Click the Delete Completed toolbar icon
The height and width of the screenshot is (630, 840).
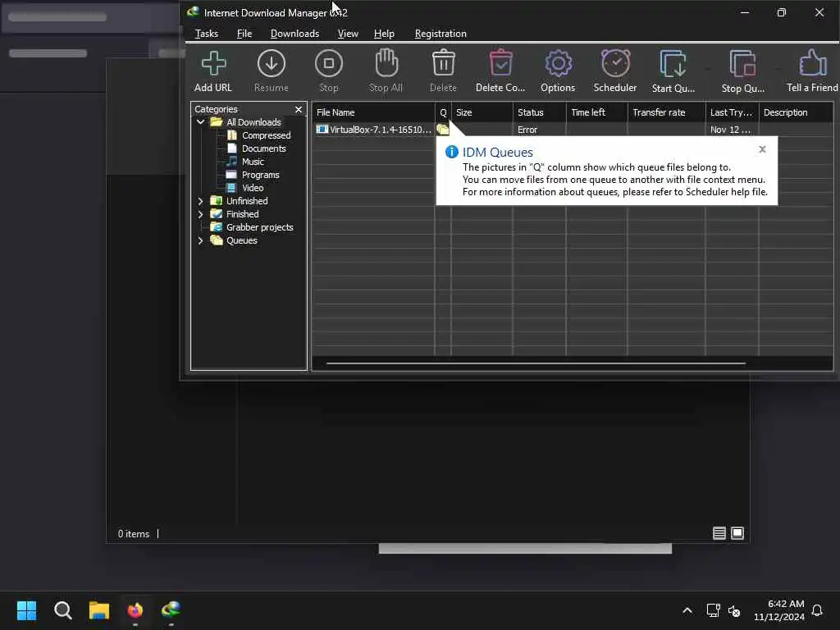(x=501, y=62)
